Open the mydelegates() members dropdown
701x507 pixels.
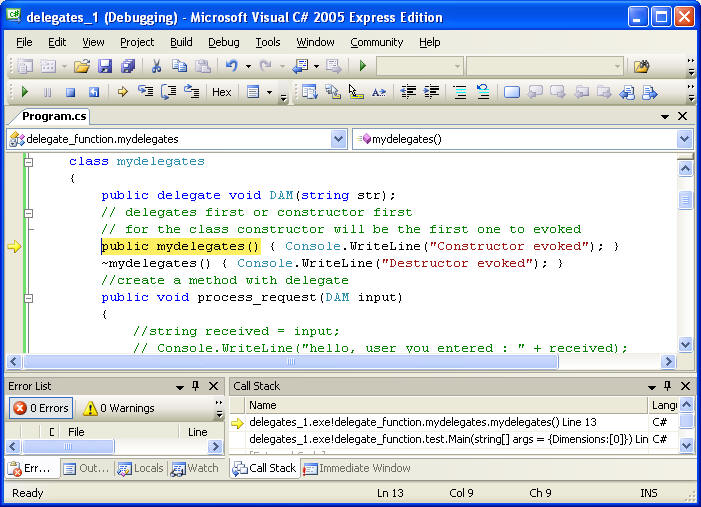(x=684, y=139)
